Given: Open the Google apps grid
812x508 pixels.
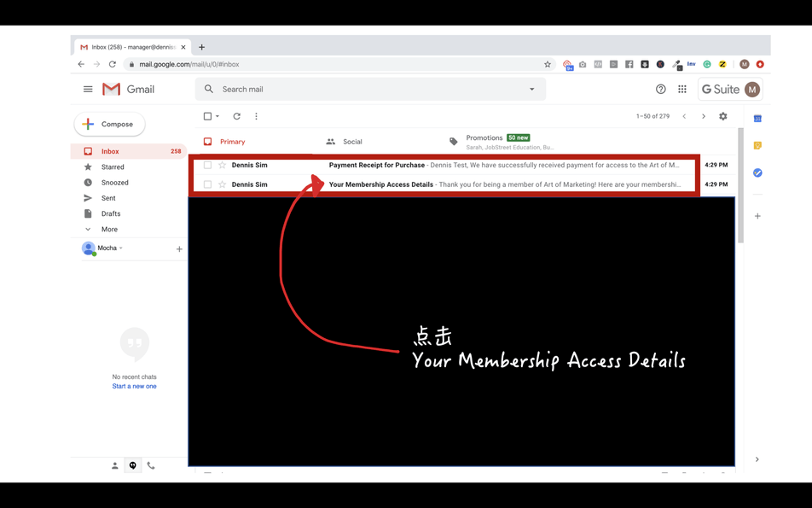Looking at the screenshot, I should pyautogui.click(x=682, y=89).
